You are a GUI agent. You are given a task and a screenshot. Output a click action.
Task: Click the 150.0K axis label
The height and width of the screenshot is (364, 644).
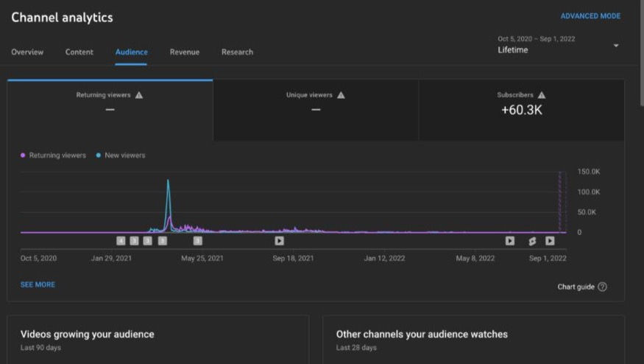point(589,172)
